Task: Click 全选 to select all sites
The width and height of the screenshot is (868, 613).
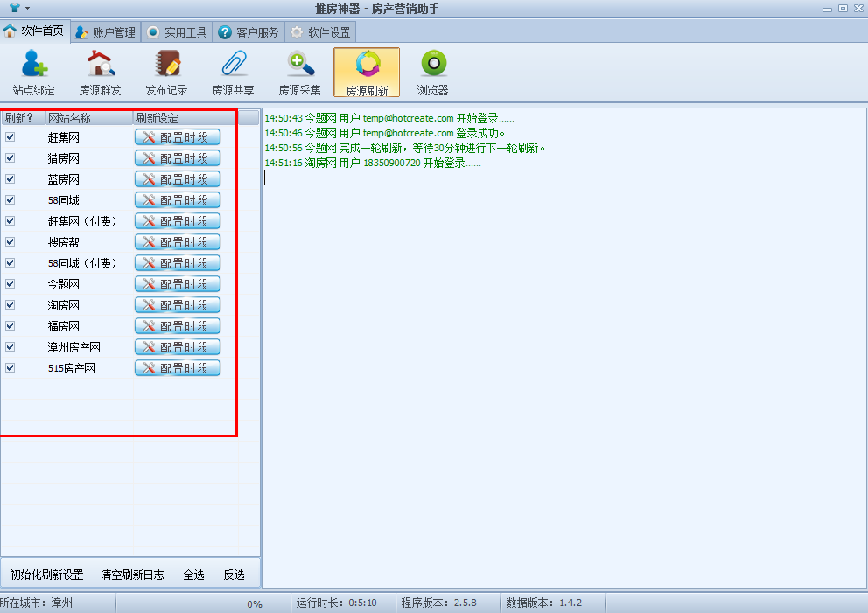Action: 193,575
